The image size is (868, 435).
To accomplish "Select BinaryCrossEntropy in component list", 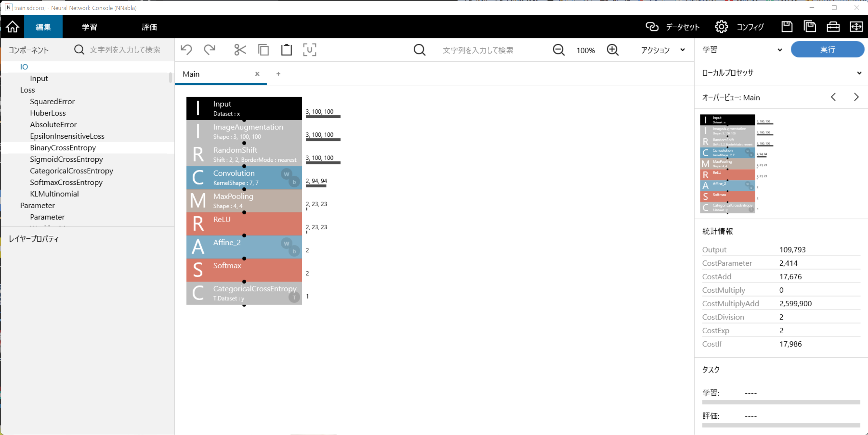I will (63, 148).
